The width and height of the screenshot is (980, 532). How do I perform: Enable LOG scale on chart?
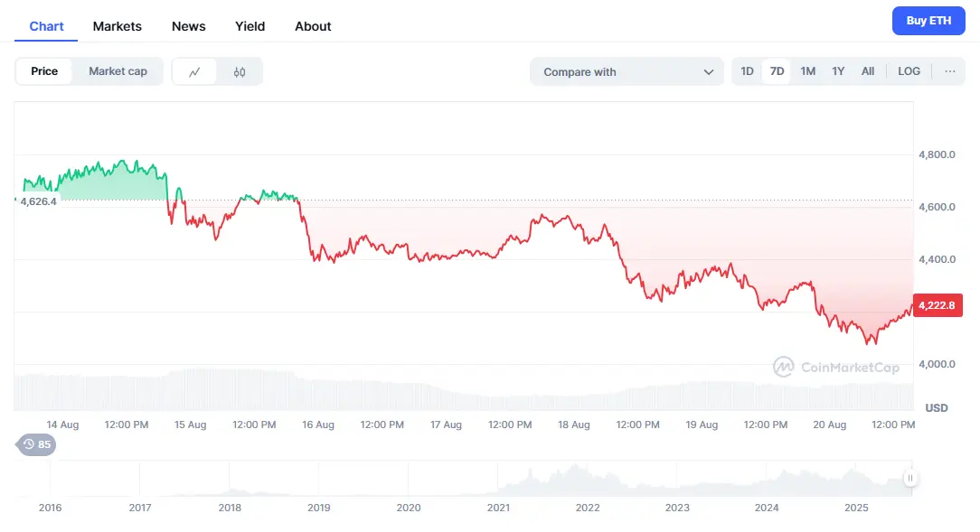tap(909, 71)
